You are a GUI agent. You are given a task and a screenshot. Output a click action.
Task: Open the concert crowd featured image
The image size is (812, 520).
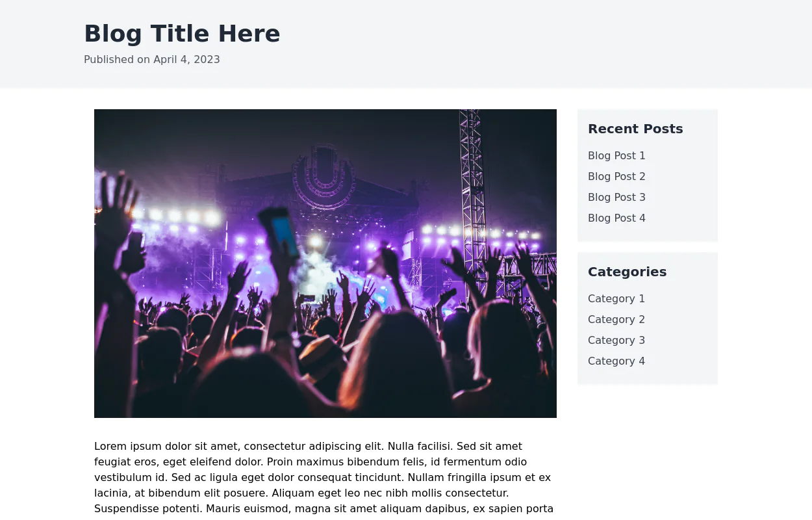click(x=325, y=263)
